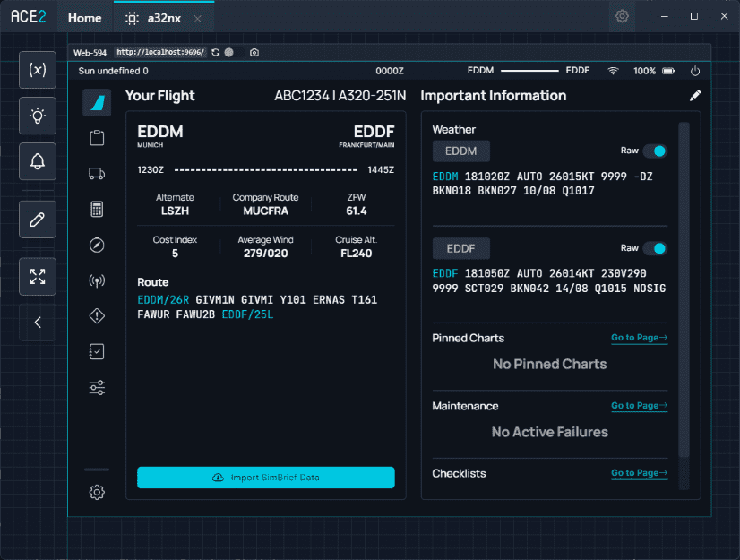Switch to the a32nx tab

[x=164, y=18]
